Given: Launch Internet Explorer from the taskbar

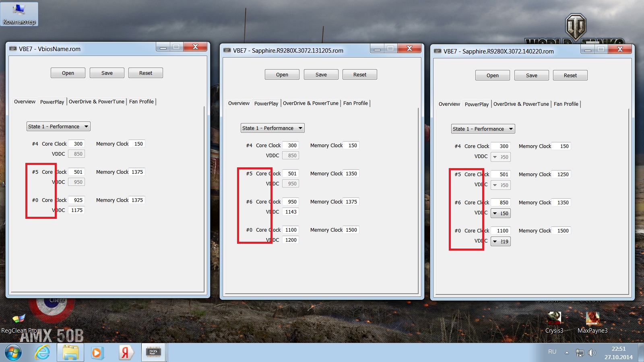Looking at the screenshot, I should (42, 353).
